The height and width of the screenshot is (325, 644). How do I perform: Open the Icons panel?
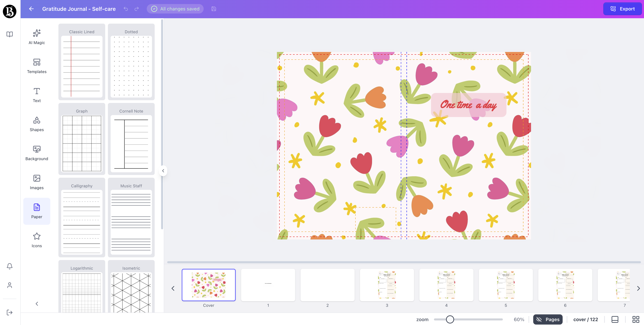(x=36, y=240)
